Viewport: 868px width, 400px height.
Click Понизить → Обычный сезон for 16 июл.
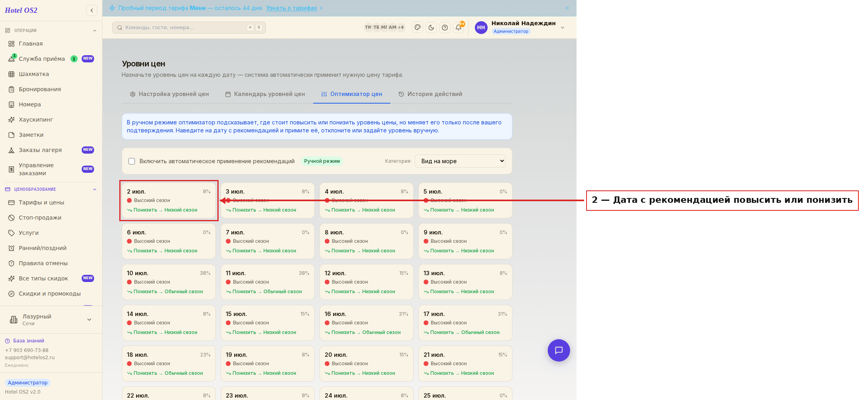pyautogui.click(x=363, y=332)
